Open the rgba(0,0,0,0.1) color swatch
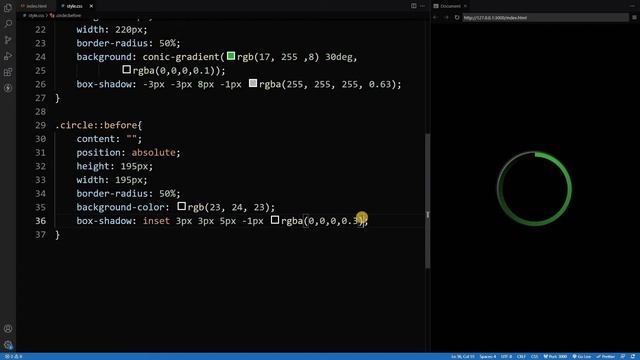 tap(127, 70)
